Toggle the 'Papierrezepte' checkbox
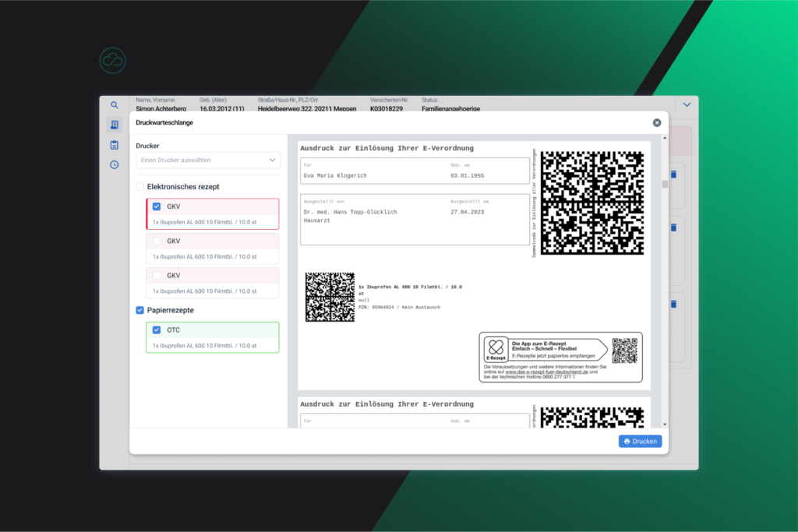The height and width of the screenshot is (532, 798). coord(140,310)
